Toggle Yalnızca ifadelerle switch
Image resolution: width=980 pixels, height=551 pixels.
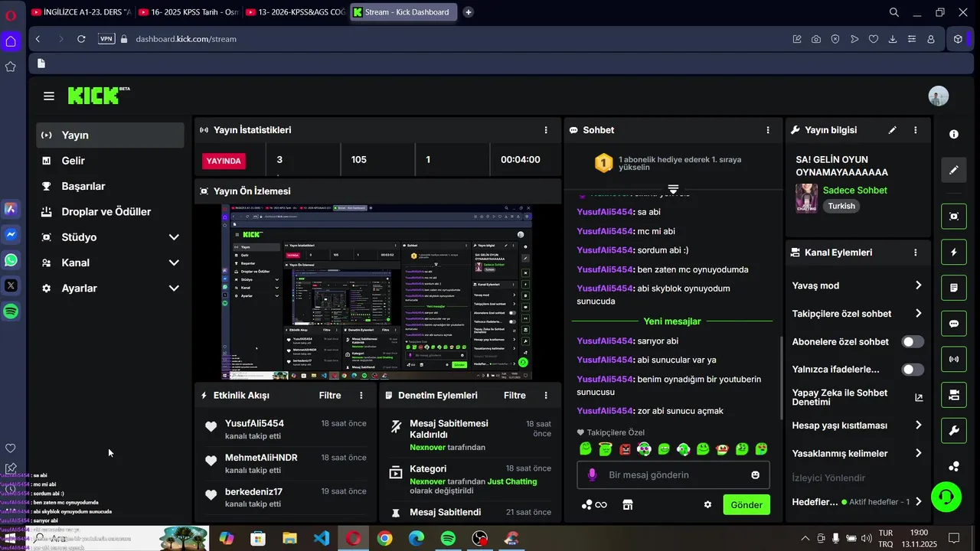click(x=913, y=370)
